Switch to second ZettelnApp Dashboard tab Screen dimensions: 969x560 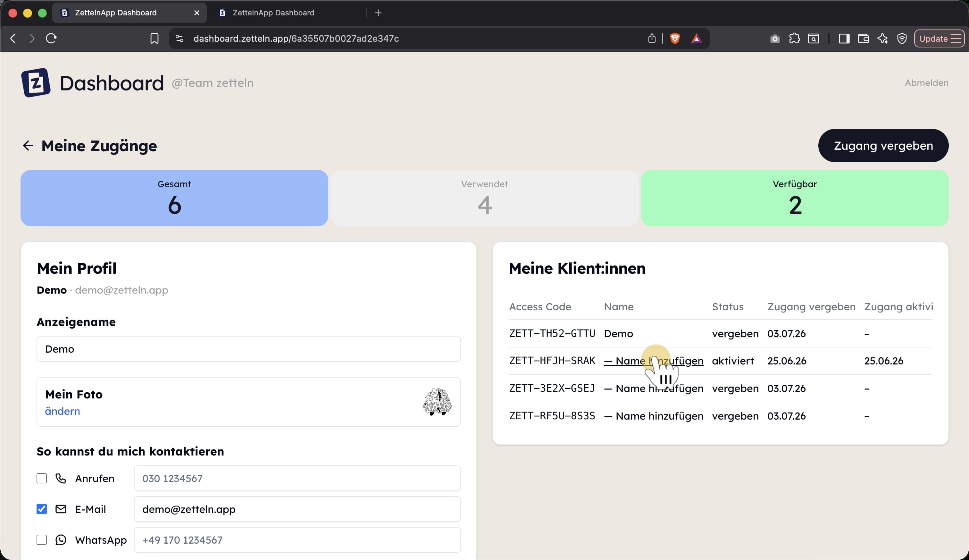[288, 13]
